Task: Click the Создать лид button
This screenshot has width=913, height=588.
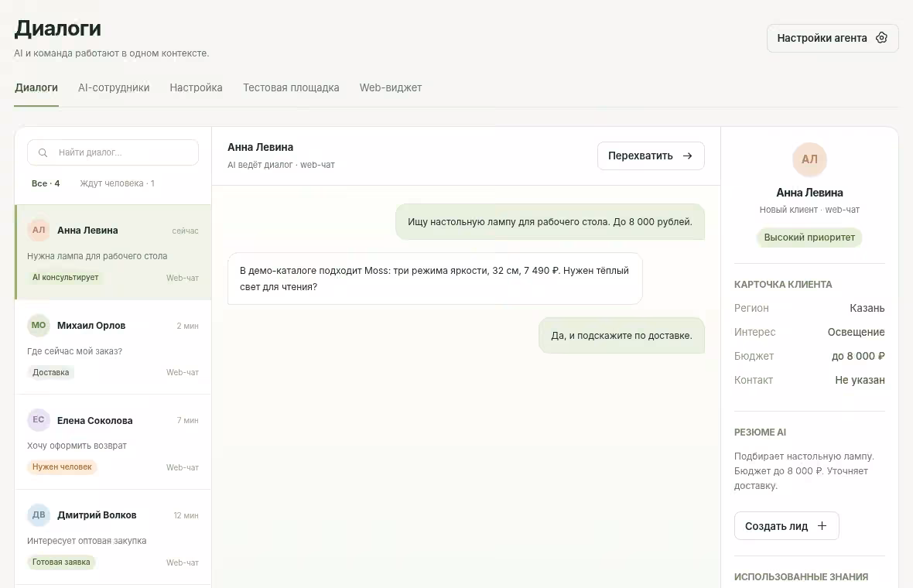Action: pyautogui.click(x=787, y=525)
